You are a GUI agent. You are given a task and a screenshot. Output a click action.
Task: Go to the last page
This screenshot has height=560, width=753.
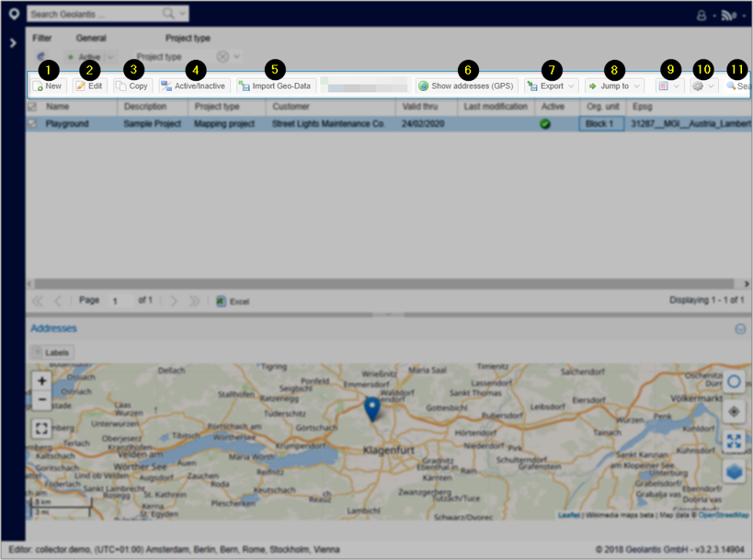[195, 301]
